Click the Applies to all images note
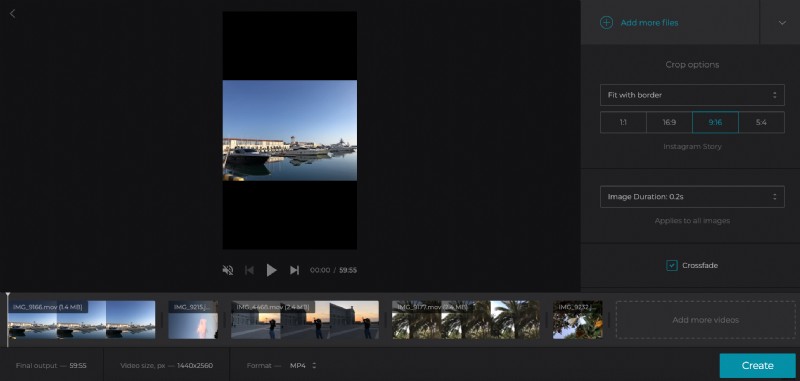The width and height of the screenshot is (800, 381). click(x=692, y=221)
